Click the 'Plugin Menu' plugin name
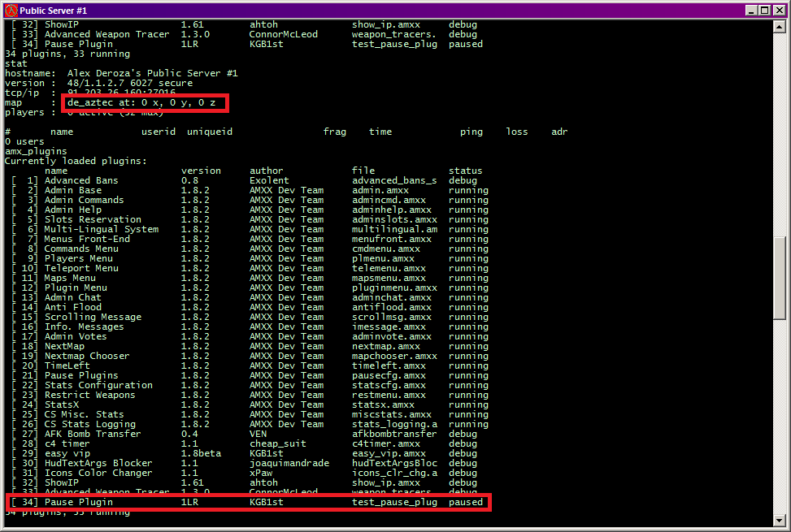Screen dimensions: 791x532 pyautogui.click(x=76, y=288)
